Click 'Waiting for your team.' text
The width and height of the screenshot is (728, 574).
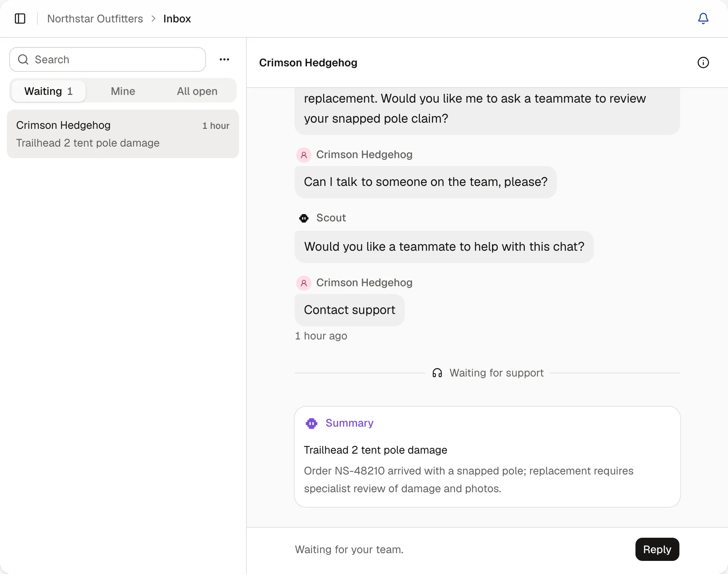pyautogui.click(x=349, y=549)
